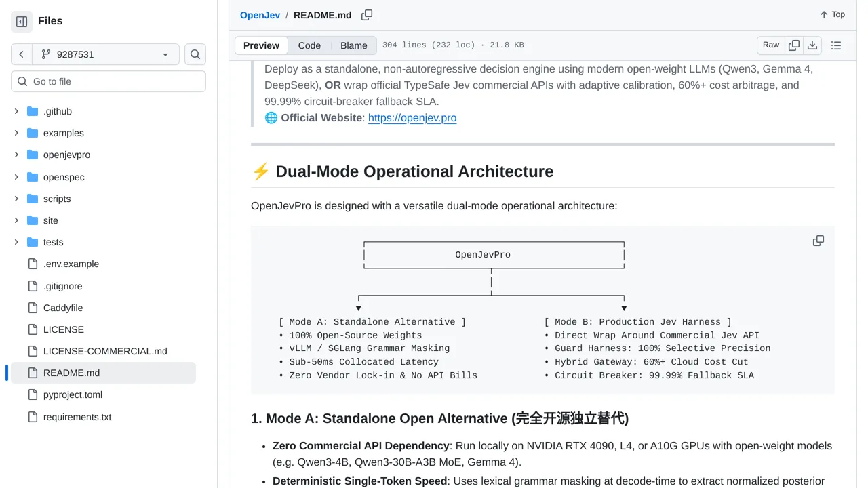The width and height of the screenshot is (868, 488).
Task: Download the raw file icon
Action: (812, 45)
